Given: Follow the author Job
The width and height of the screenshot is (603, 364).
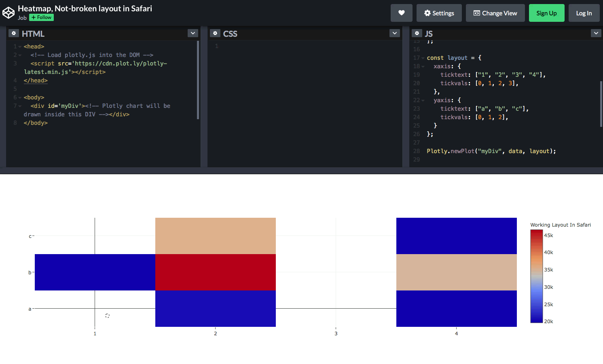Looking at the screenshot, I should pos(42,17).
